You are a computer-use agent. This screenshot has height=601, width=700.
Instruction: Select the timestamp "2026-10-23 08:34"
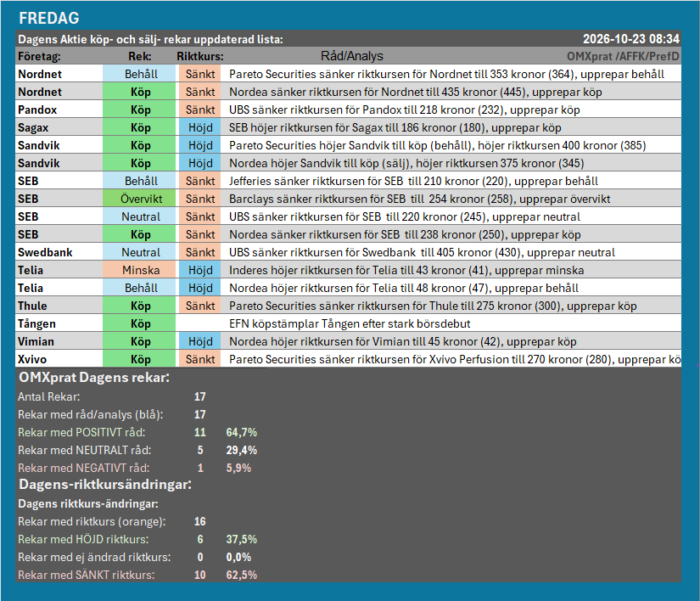click(631, 39)
